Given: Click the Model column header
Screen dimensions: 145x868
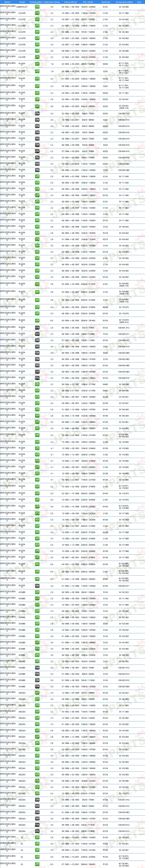Looking at the screenshot, I should (x=22, y=2).
